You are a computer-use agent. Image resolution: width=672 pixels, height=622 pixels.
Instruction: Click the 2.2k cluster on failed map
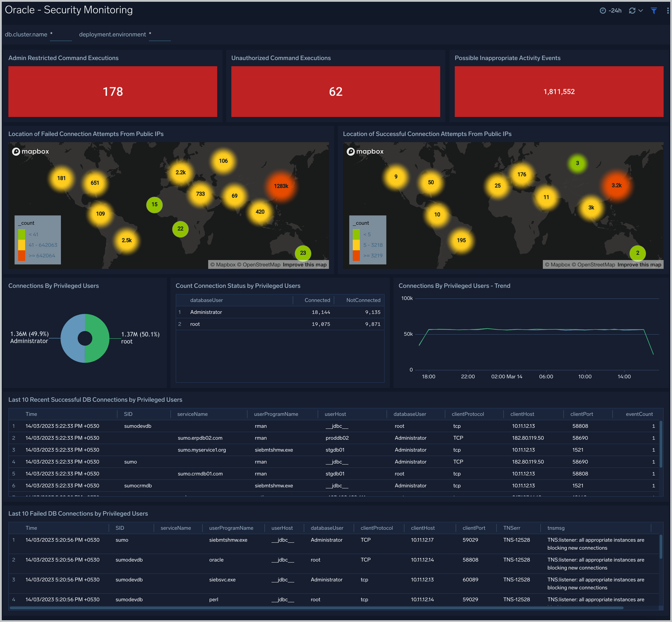point(181,172)
